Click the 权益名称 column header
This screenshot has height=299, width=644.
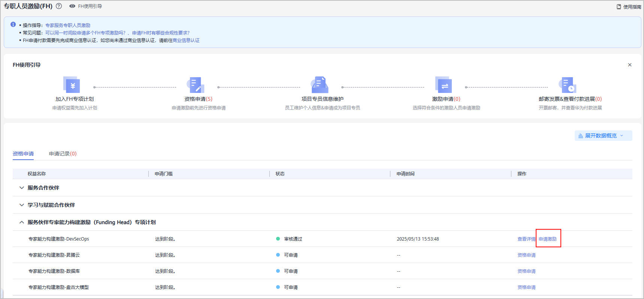[x=37, y=174]
